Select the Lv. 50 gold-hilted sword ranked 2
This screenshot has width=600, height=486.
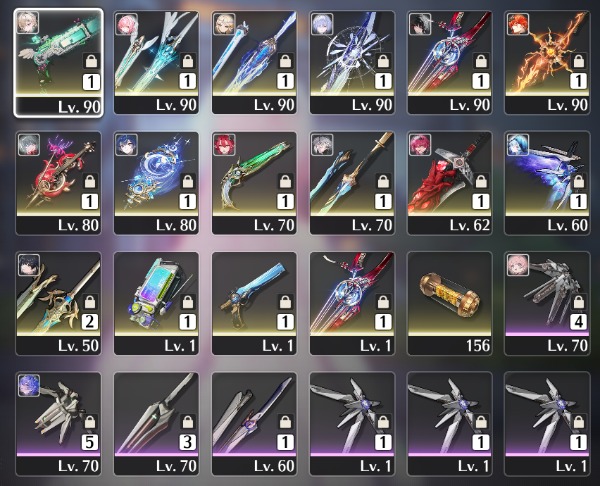coord(58,303)
